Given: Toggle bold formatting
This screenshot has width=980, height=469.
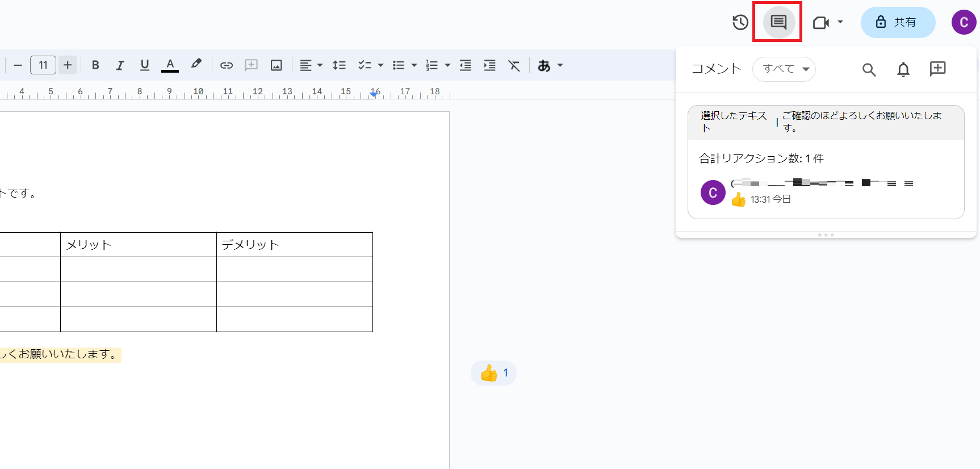Looking at the screenshot, I should click(x=95, y=65).
